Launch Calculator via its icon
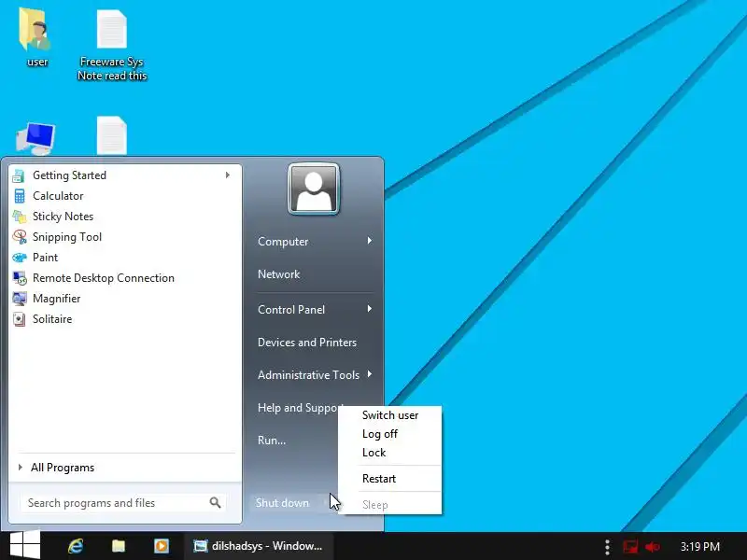This screenshot has height=560, width=747. [x=19, y=196]
